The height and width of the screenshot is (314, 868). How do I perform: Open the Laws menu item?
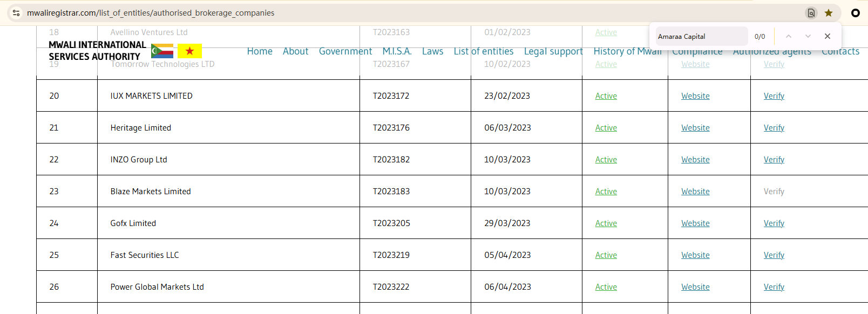[x=432, y=51]
